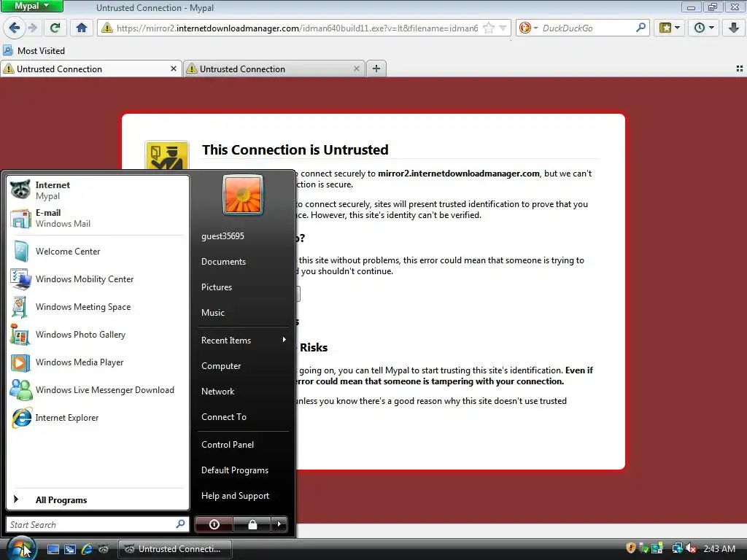747x560 pixels.
Task: Click the network tray icon
Action: pyautogui.click(x=676, y=548)
